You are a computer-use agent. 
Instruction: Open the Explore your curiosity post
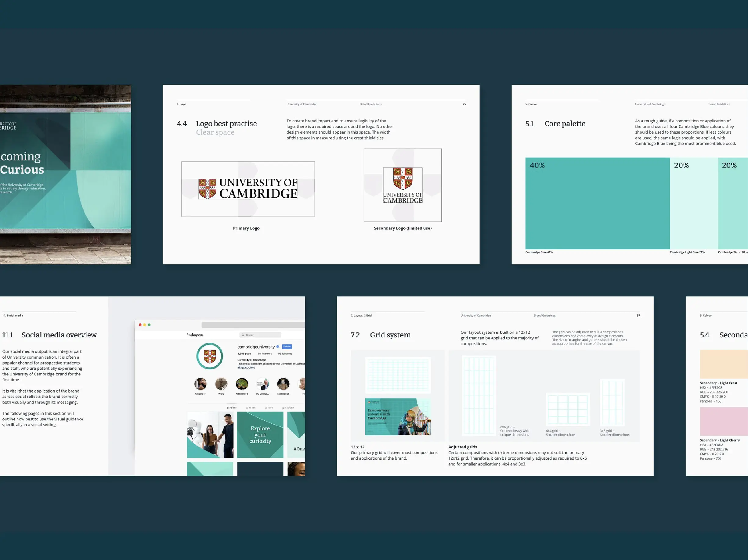pyautogui.click(x=260, y=435)
